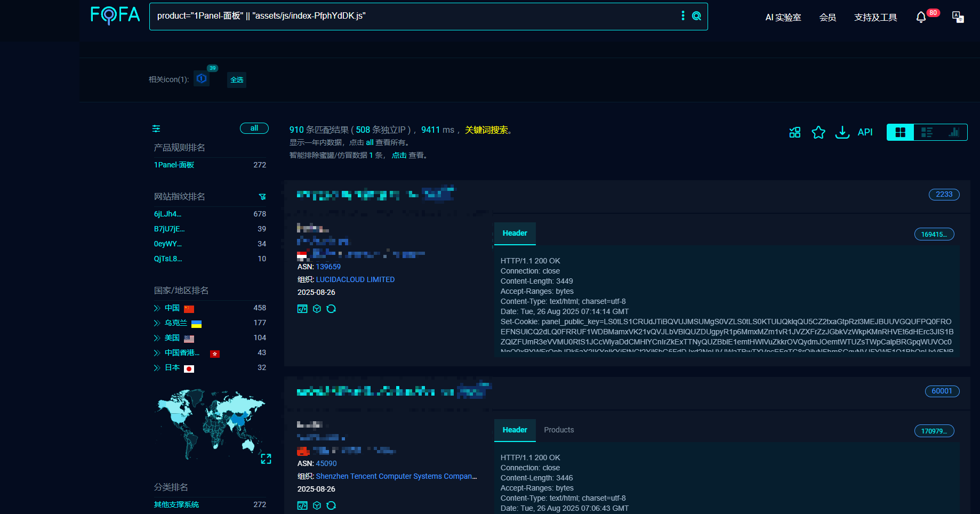This screenshot has width=980, height=514.
Task: Open the Products tab in second result
Action: pos(559,430)
